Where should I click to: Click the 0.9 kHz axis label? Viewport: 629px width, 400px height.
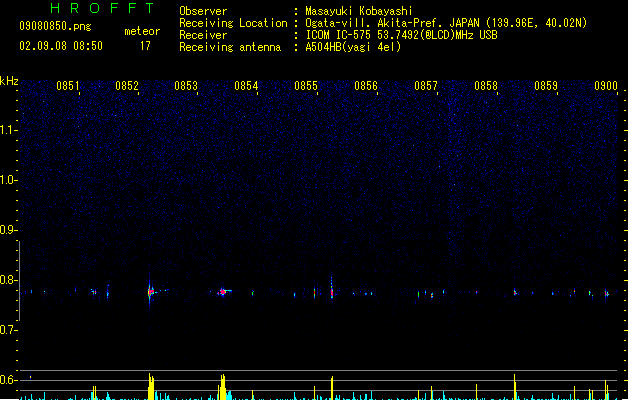tap(9, 230)
